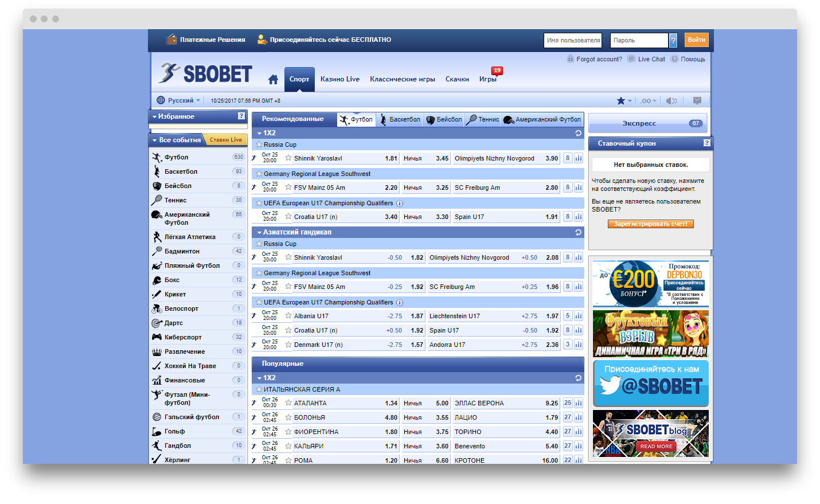The image size is (820, 504).
Task: Open statistics chart for Shinnik Yaroslavl 1X2 match
Action: click(x=579, y=158)
